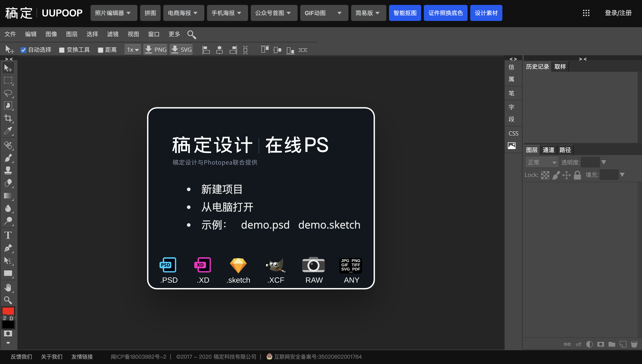Click 智能抠图 button
Image resolution: width=642 pixels, height=364 pixels.
click(x=405, y=13)
